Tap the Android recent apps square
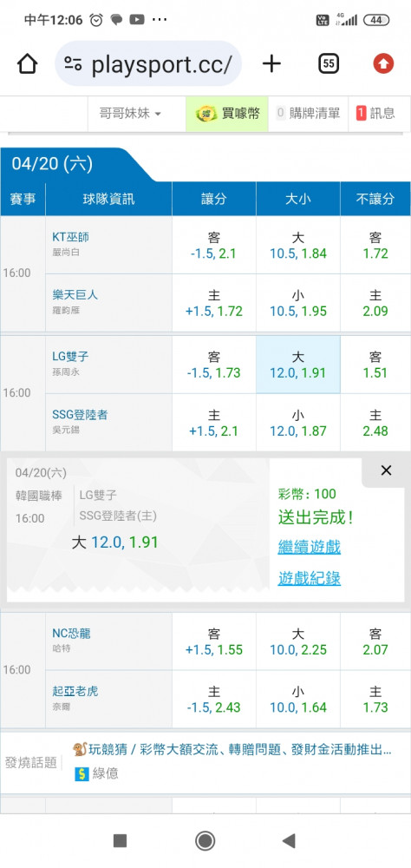 120,841
